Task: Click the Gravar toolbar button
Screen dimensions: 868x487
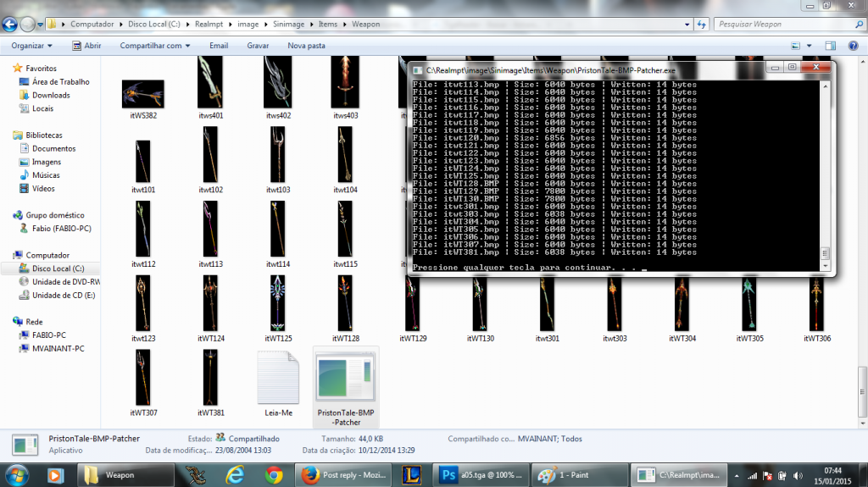Action: point(258,46)
